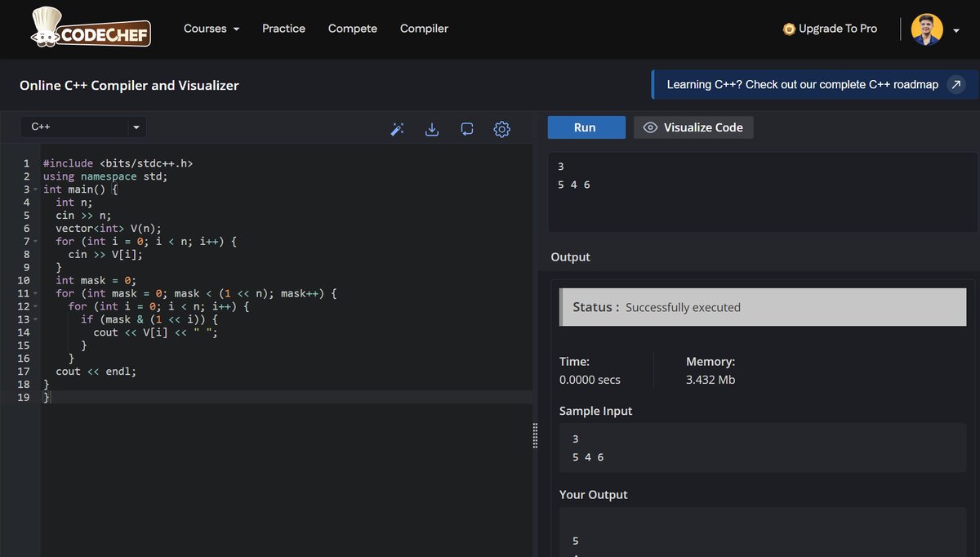Click the download code icon
Viewport: 980px width, 557px height.
pyautogui.click(x=433, y=129)
